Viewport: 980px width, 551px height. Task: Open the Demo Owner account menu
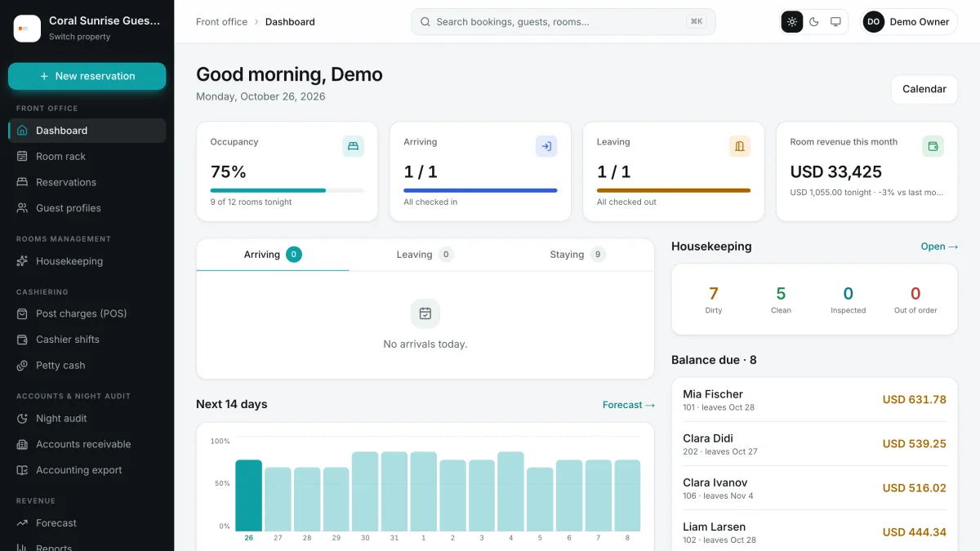tap(910, 22)
